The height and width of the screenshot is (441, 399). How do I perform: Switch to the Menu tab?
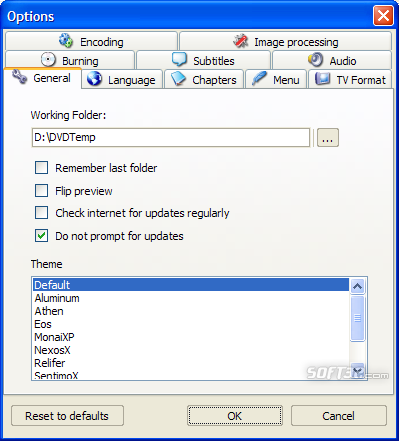(x=276, y=79)
